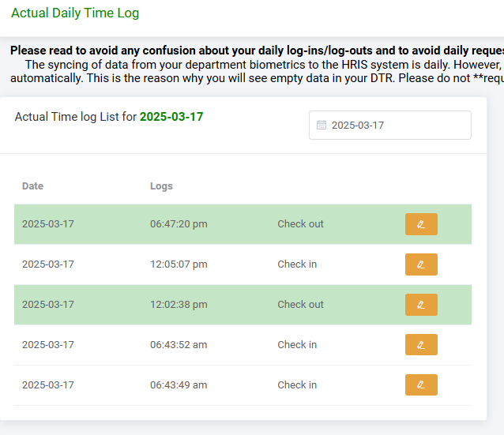Screen dimensions: 504x435
Task: Edit the 06:43:49 am check in log
Action: (x=421, y=385)
